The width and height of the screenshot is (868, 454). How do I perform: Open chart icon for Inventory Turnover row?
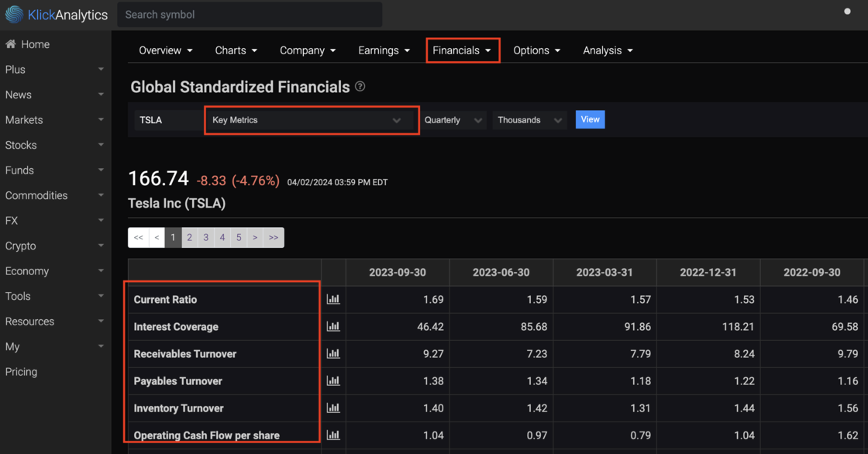click(x=333, y=408)
